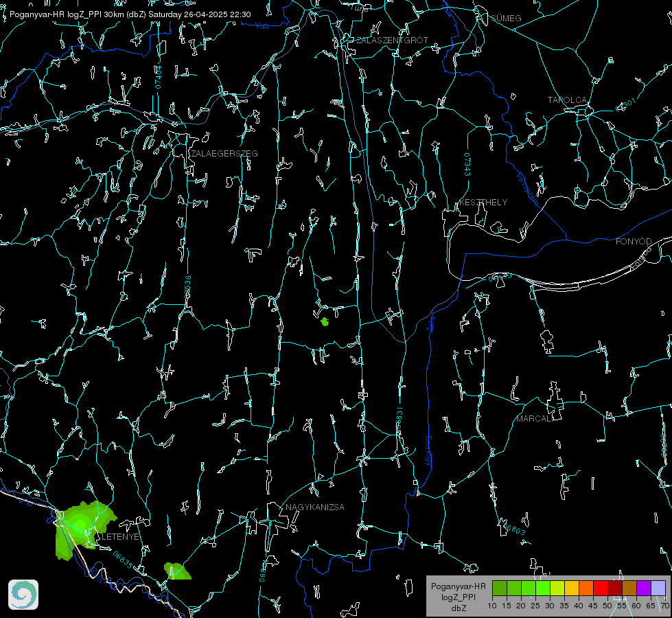Click the small green echo southeast of Letenye

(177, 571)
